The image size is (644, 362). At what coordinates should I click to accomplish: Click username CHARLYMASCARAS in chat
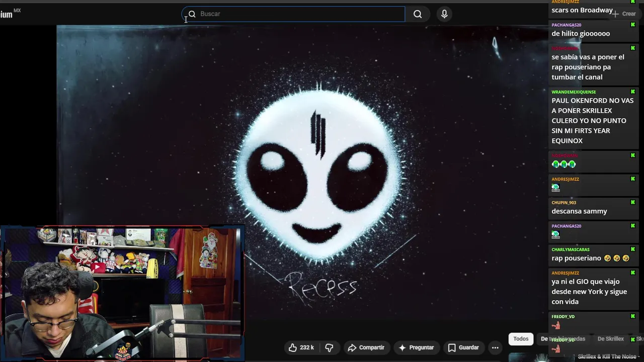click(571, 249)
